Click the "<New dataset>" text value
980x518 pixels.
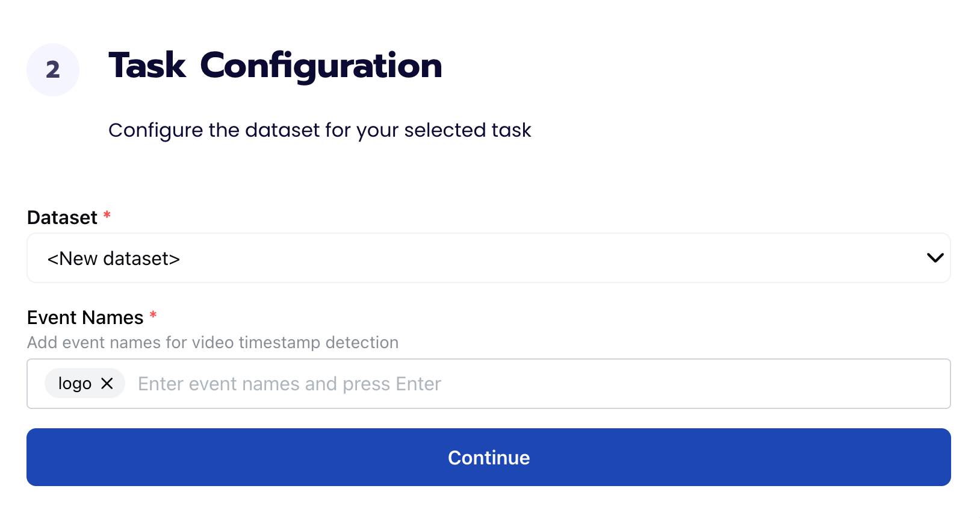[114, 259]
